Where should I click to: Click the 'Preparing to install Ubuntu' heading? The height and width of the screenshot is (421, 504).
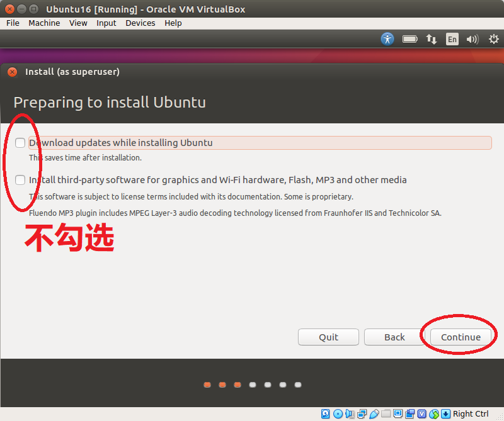coord(110,103)
